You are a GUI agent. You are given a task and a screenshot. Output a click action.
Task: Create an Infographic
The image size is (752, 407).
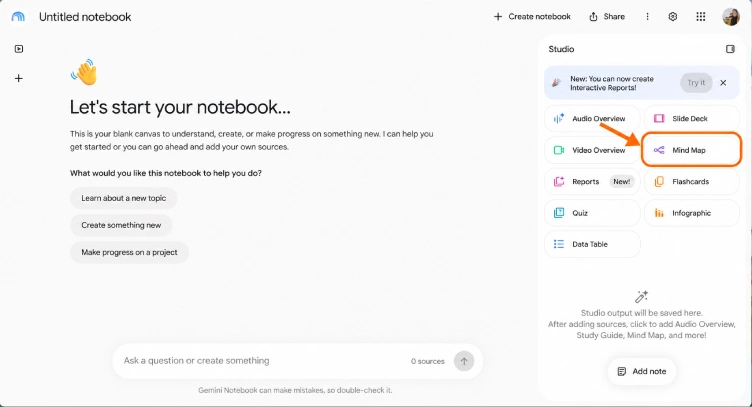(692, 213)
